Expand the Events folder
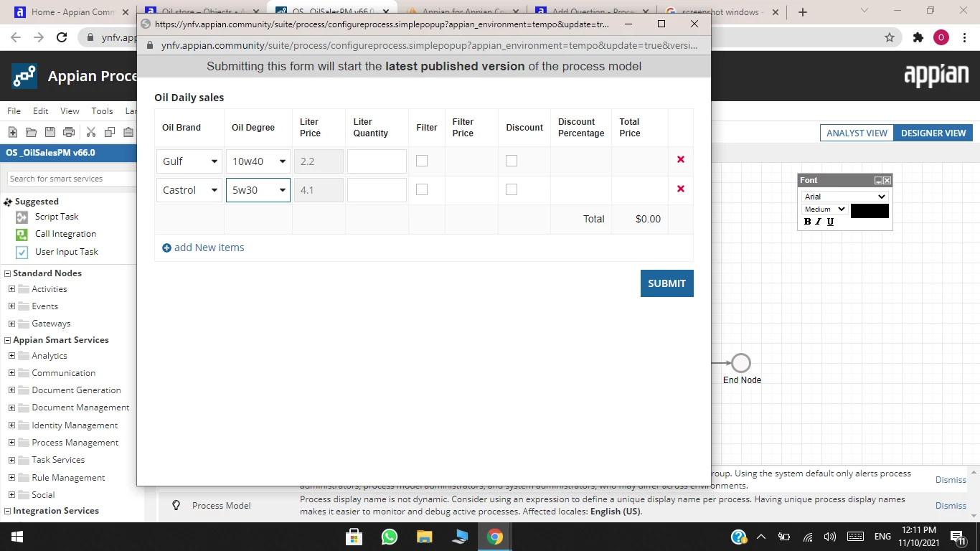The image size is (980, 551). click(x=11, y=306)
